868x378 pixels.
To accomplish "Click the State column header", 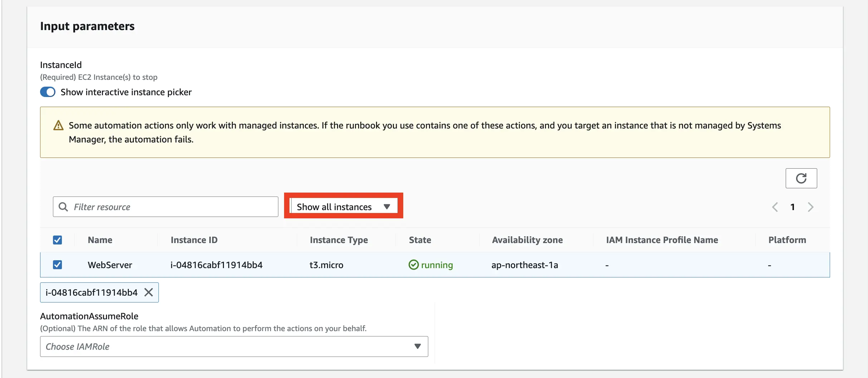I will 420,240.
